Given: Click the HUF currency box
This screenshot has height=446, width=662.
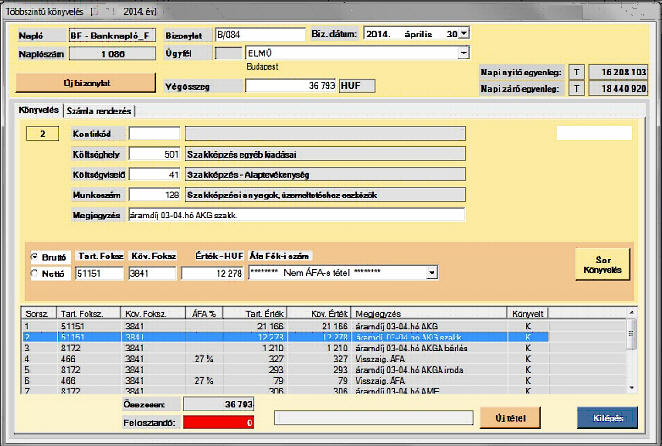Looking at the screenshot, I should 357,86.
